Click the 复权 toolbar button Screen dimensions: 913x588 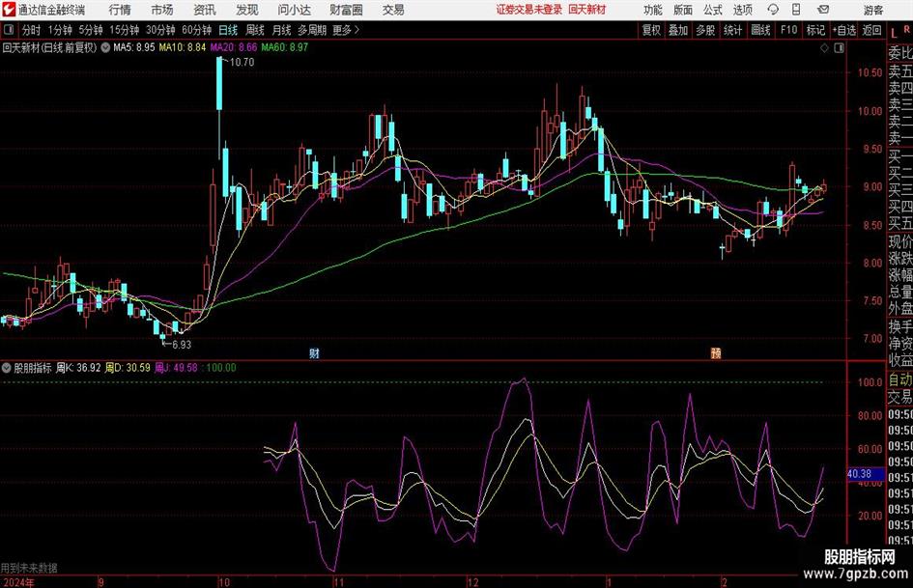651,30
